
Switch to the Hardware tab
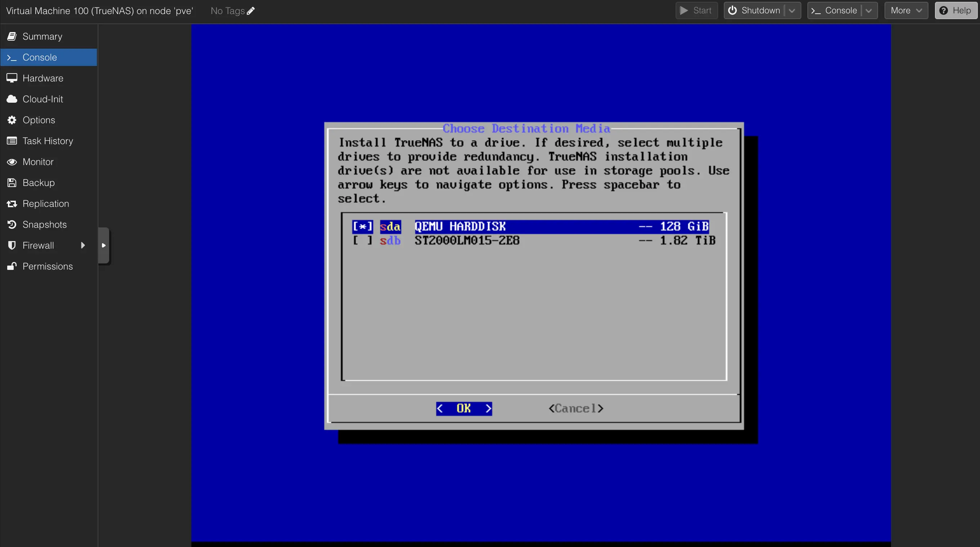[x=49, y=78]
